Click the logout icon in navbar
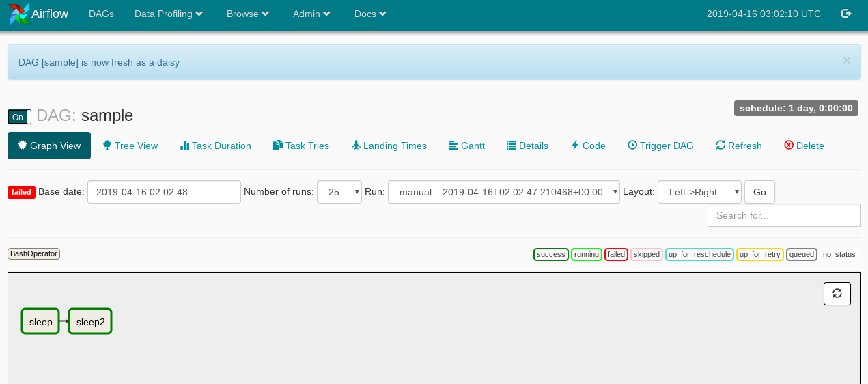 pos(847,14)
